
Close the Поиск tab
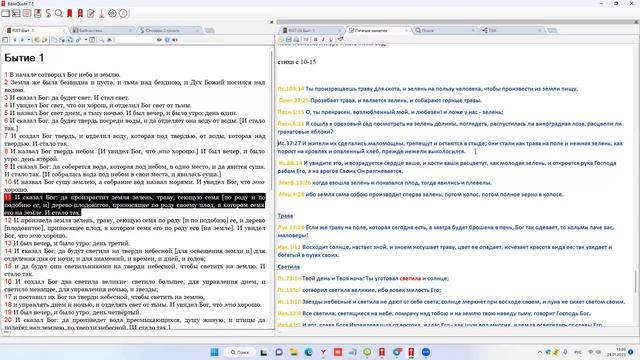pyautogui.click(x=473, y=30)
